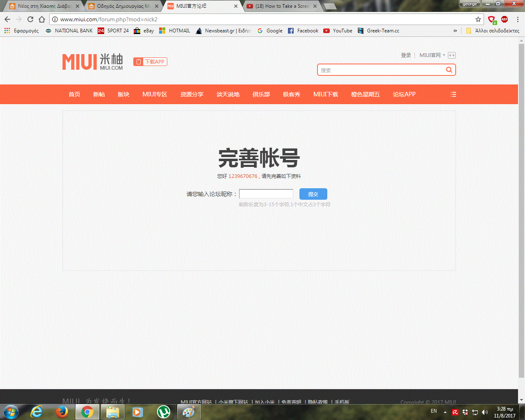
Task: Open the YouTube bookmark
Action: [338, 31]
